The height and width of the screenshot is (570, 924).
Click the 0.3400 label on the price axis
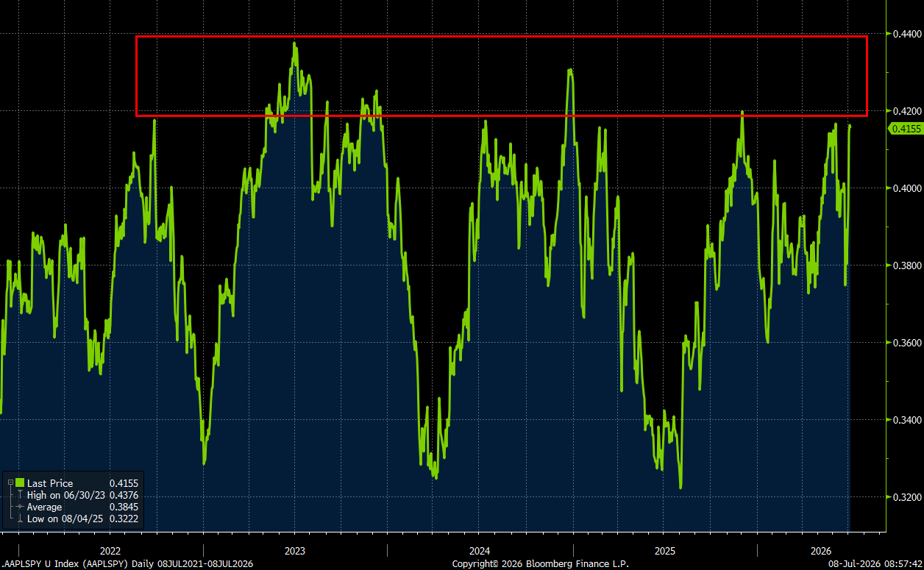pos(906,420)
